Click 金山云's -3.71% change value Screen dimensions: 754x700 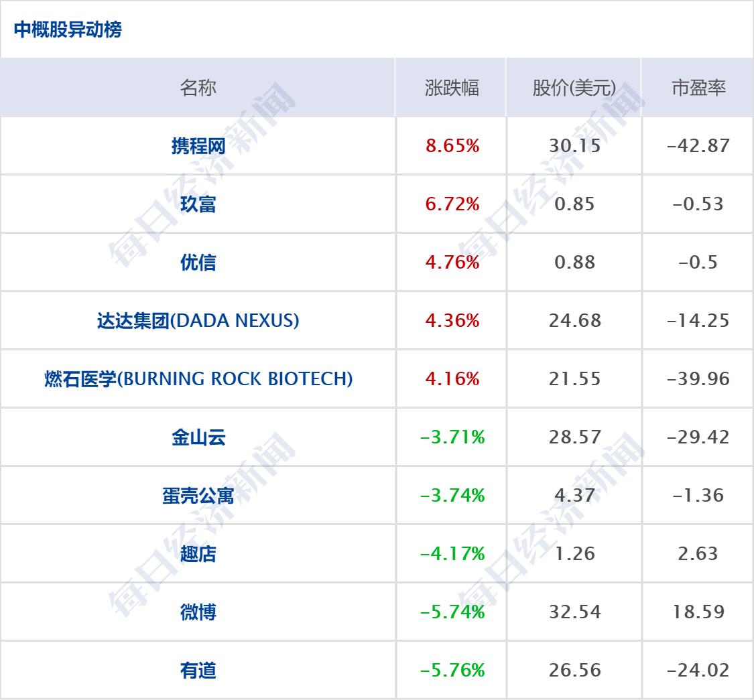(x=452, y=437)
